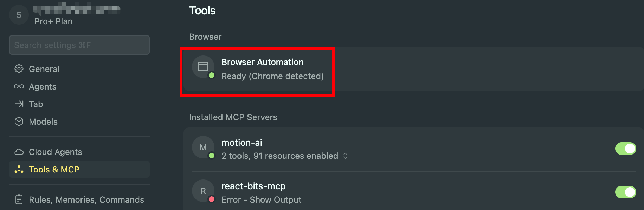Viewport: 644px width, 210px height.
Task: Click the Rules clipboard icon
Action: point(19,199)
